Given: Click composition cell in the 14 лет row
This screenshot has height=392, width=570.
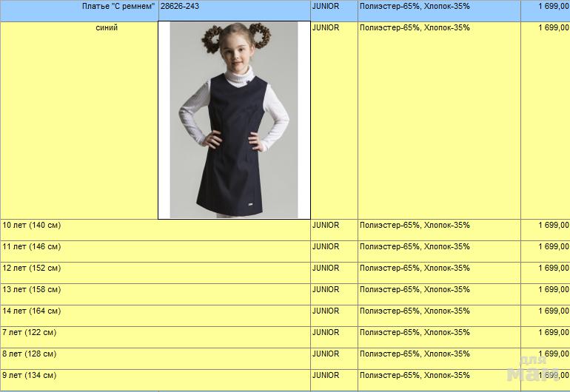Looking at the screenshot, I should coord(415,311).
